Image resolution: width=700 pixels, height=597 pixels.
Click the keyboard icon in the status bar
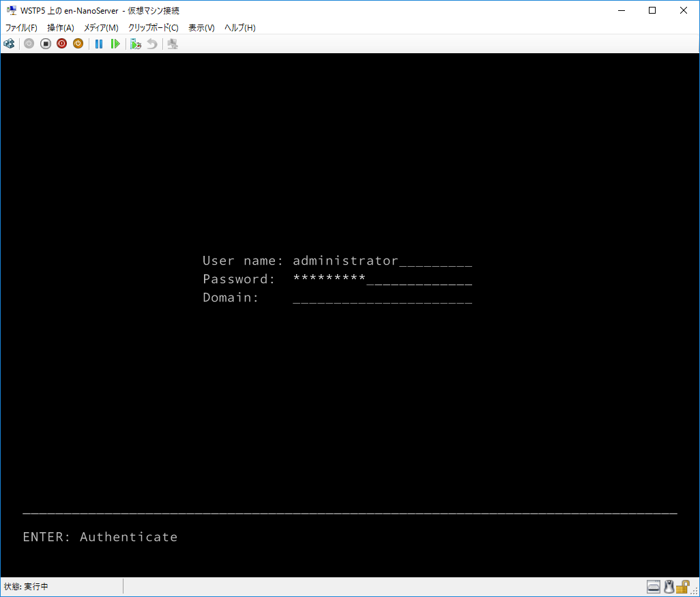coord(654,586)
